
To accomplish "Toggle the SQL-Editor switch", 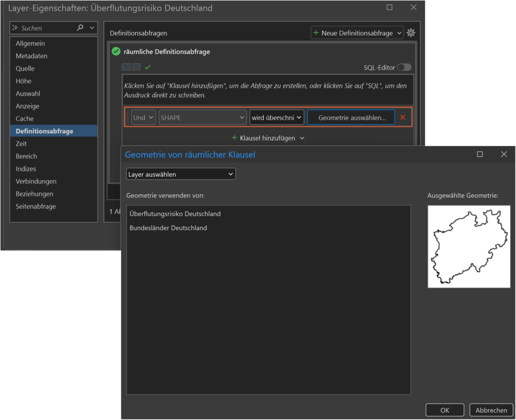I will pyautogui.click(x=404, y=68).
